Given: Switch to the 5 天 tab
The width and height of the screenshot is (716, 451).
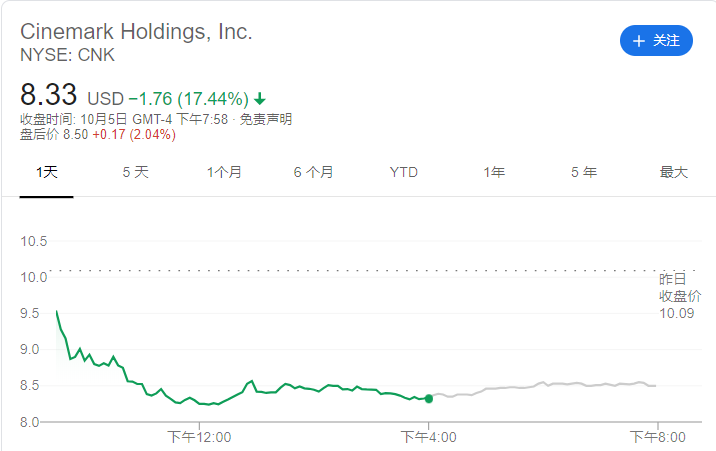Looking at the screenshot, I should coord(135,172).
